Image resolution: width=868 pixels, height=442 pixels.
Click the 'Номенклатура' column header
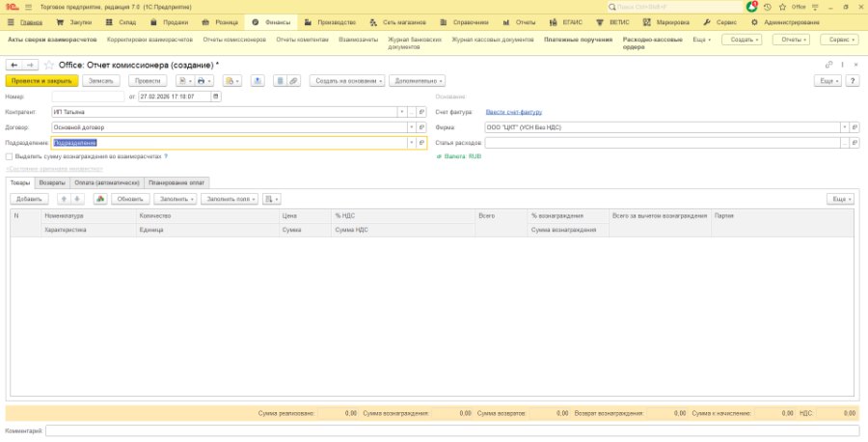click(89, 216)
